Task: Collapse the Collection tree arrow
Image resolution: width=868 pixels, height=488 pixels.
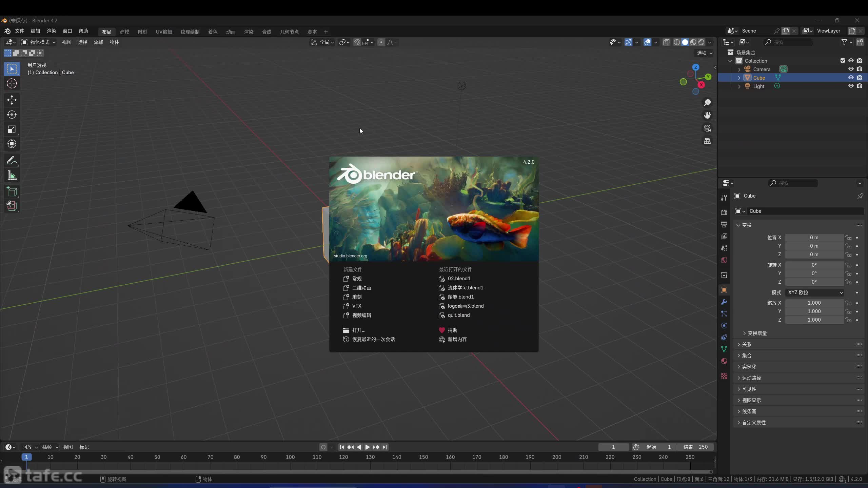Action: 730,61
